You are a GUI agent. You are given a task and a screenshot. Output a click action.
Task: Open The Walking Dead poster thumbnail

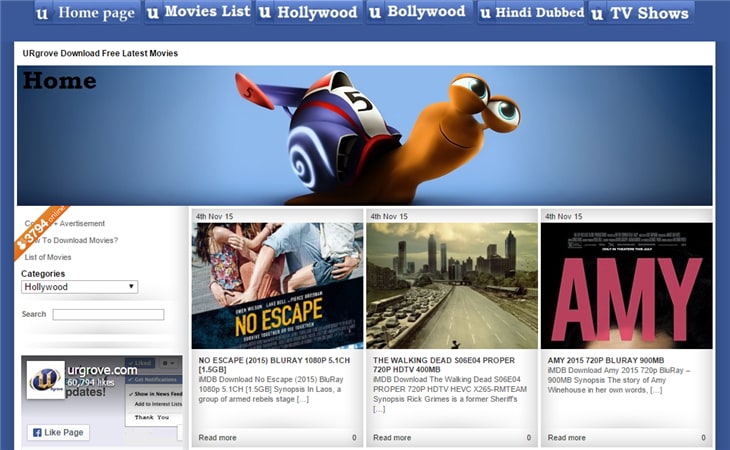[452, 286]
